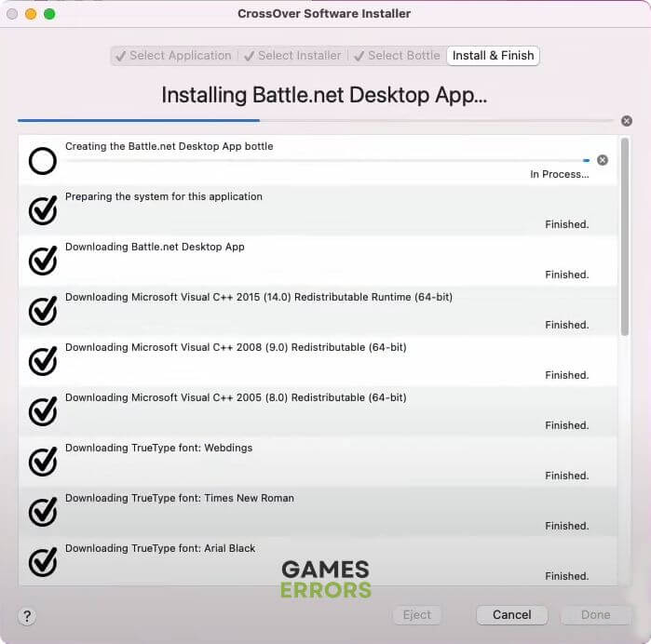Image resolution: width=651 pixels, height=644 pixels.
Task: Click the 'Installing Battle.net Desktop App...' heading
Action: click(x=324, y=95)
